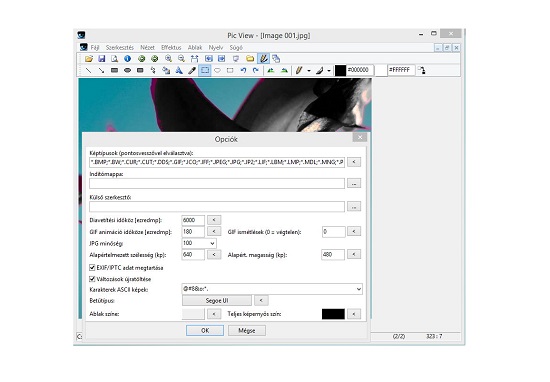Click the Undo arrow icon
The height and width of the screenshot is (382, 550).
[x=243, y=71]
